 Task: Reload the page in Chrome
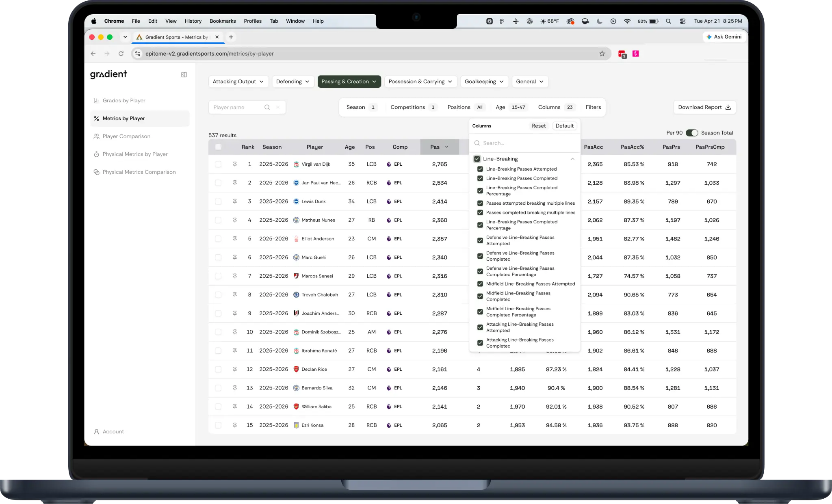point(121,54)
